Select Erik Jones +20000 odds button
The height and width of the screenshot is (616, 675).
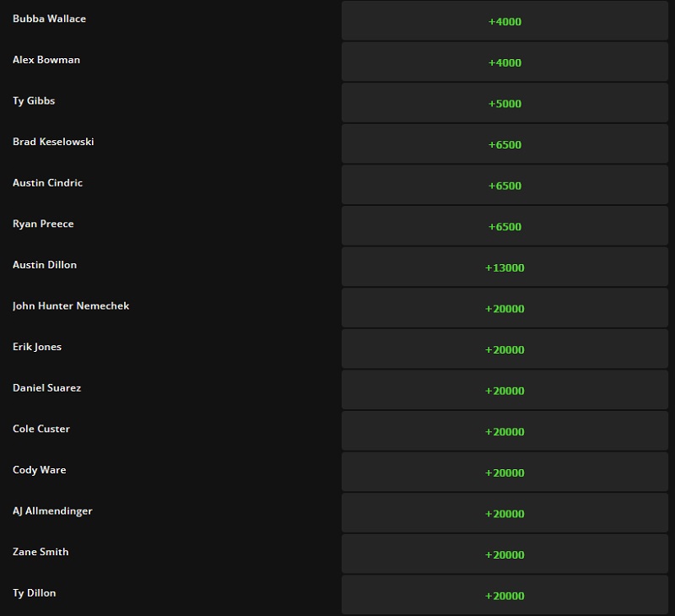[505, 349]
